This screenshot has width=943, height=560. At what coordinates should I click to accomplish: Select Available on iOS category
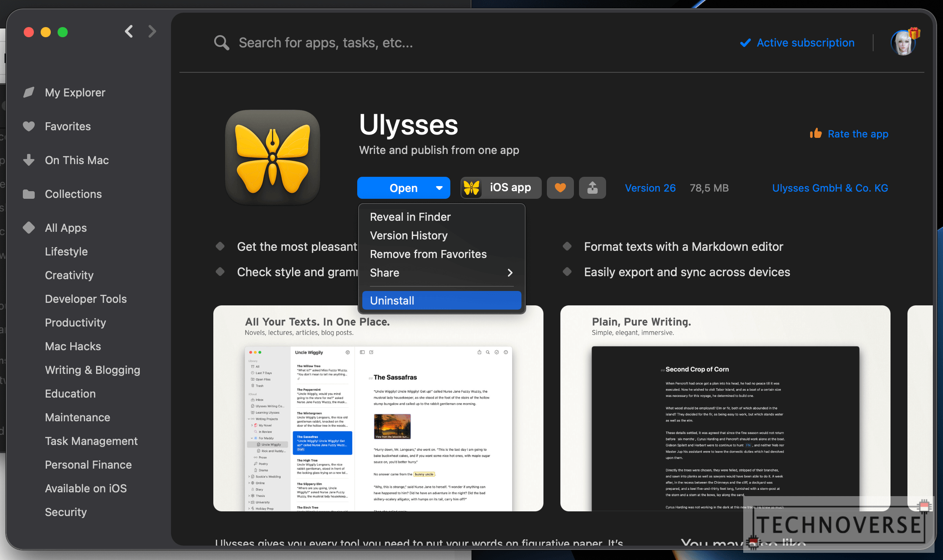click(85, 488)
